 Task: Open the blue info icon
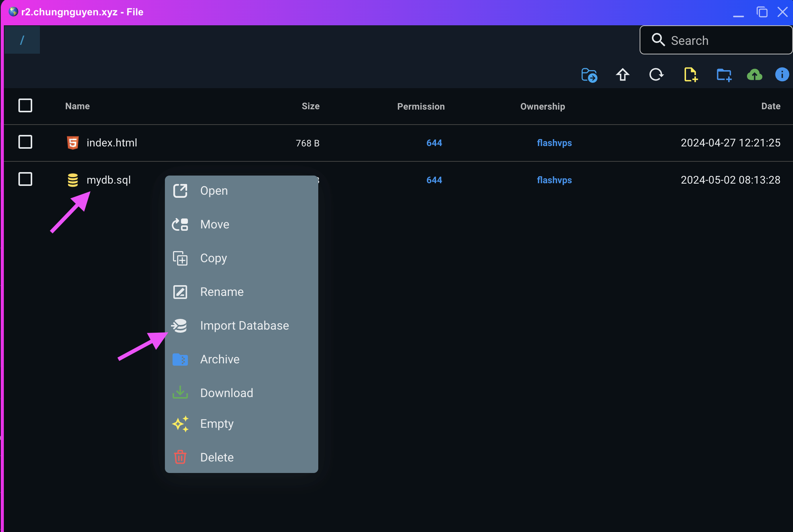pyautogui.click(x=782, y=75)
